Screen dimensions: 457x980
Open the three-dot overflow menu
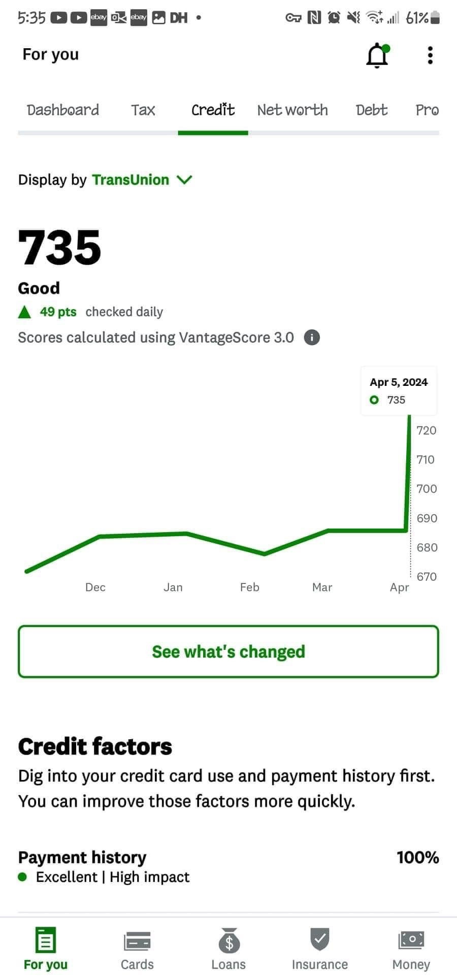(x=430, y=55)
